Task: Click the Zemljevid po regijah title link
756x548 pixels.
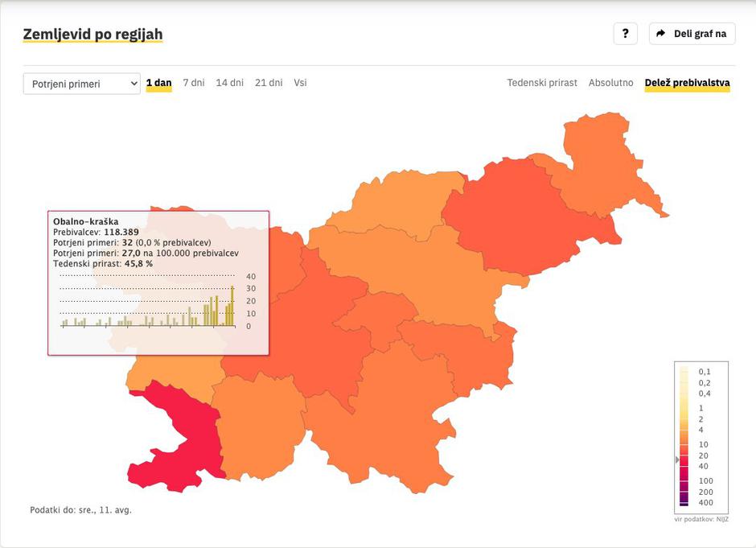Action: [x=92, y=35]
